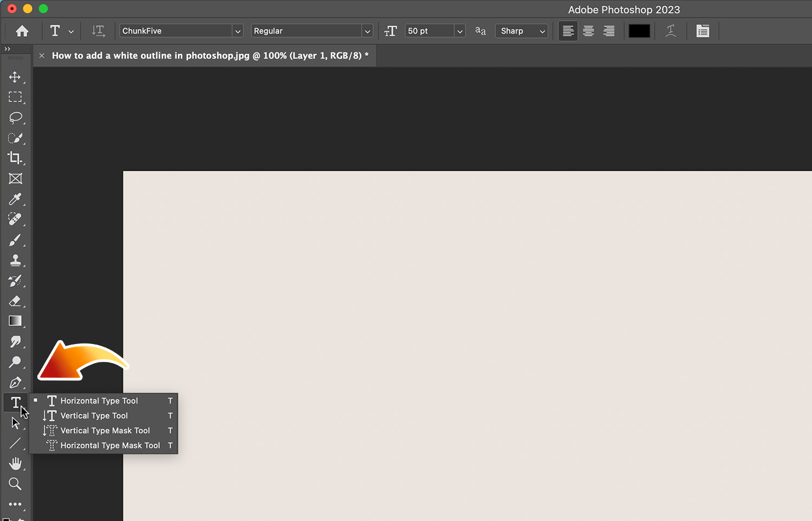The image size is (812, 521).
Task: Select the Clone Stamp tool
Action: pos(16,260)
